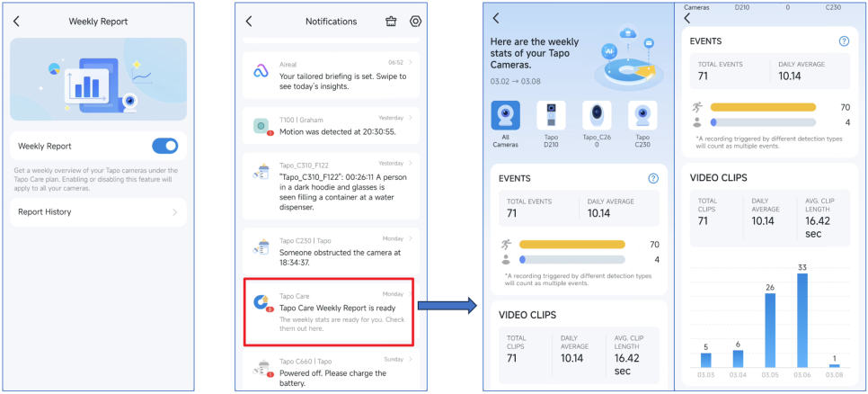Go back from the weekly stats screen
The width and height of the screenshot is (868, 394).
[496, 18]
